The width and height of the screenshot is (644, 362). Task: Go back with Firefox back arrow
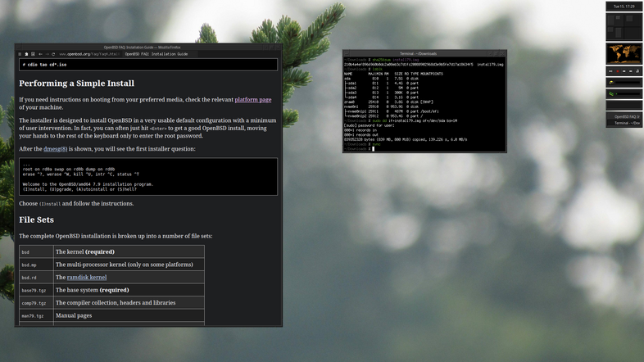pos(40,54)
